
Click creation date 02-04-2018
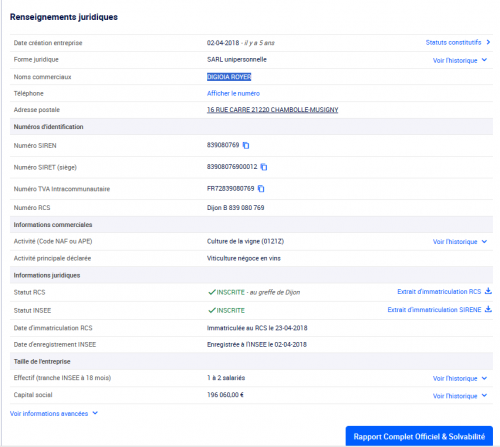[223, 43]
